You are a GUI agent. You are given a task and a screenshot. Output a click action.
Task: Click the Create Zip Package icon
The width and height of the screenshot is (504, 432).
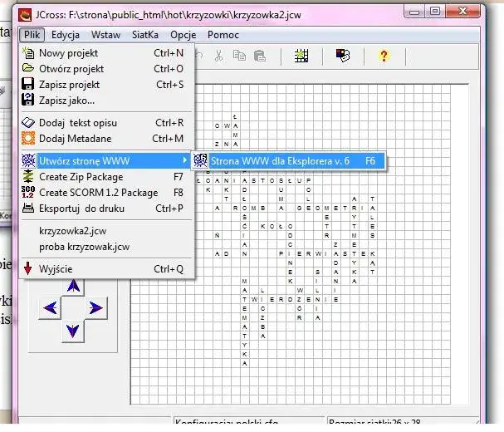(x=28, y=176)
